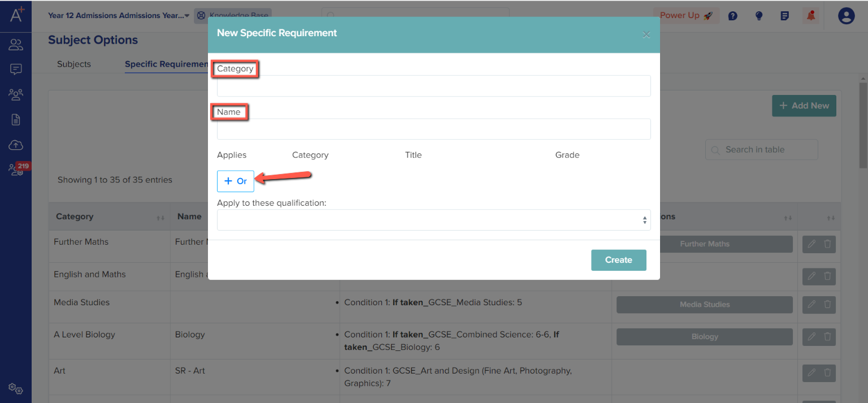The height and width of the screenshot is (403, 868).
Task: Edit the English and Maths row
Action: click(x=811, y=276)
